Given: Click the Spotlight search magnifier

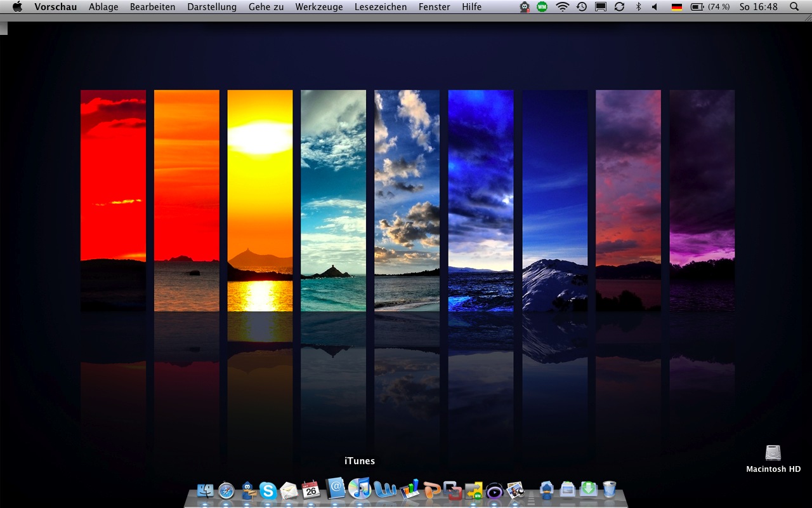Looking at the screenshot, I should pyautogui.click(x=794, y=7).
